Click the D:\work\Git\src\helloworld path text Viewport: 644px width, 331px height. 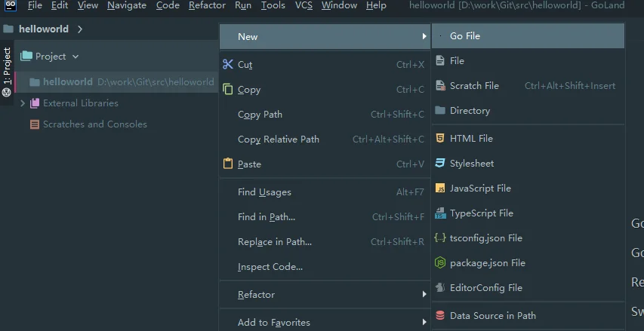156,82
